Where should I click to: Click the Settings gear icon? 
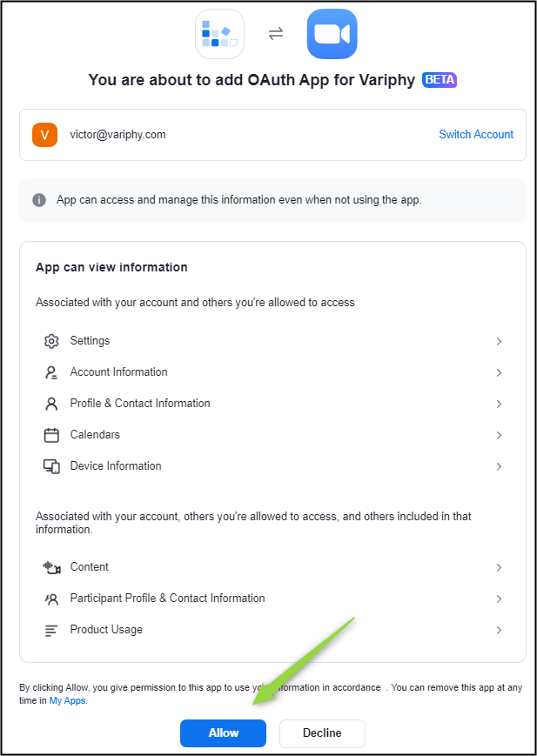point(51,341)
